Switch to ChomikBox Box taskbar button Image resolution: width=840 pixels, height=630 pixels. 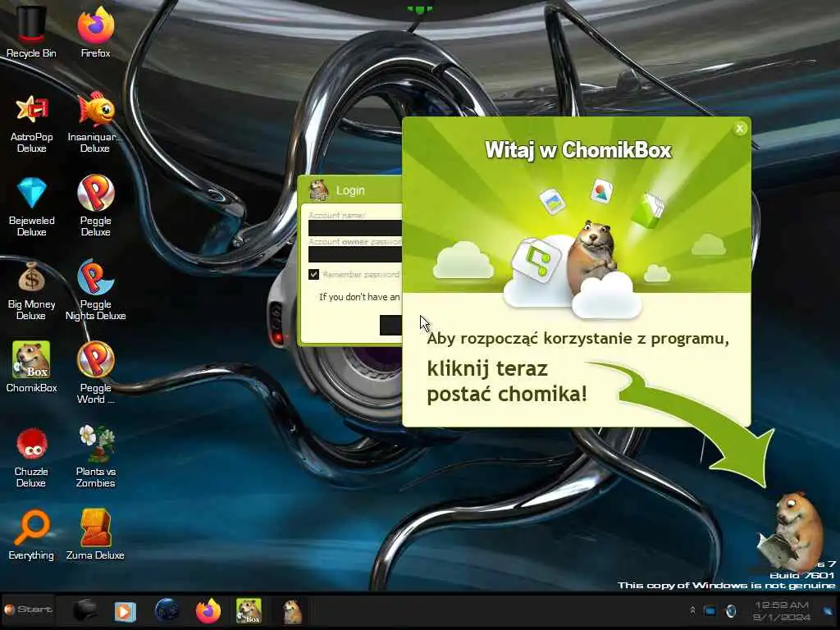(x=249, y=610)
